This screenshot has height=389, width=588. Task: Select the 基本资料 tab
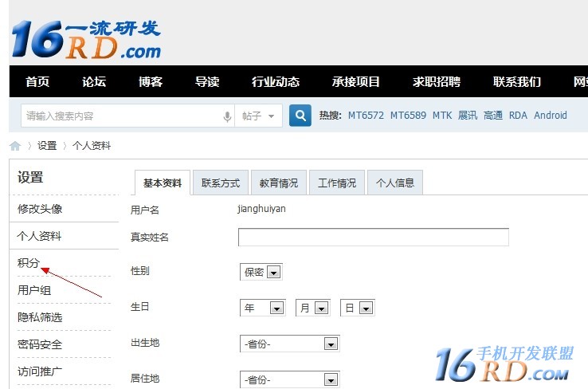(x=163, y=183)
